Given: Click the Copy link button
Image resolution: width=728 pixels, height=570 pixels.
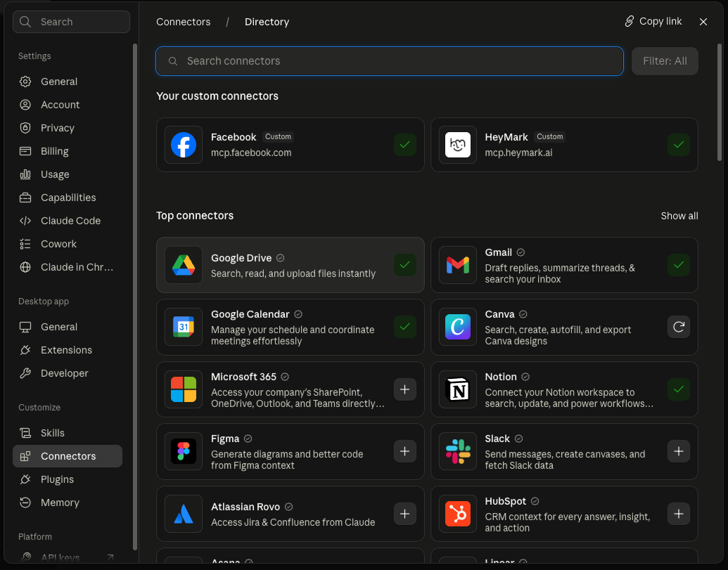Looking at the screenshot, I should (x=653, y=21).
